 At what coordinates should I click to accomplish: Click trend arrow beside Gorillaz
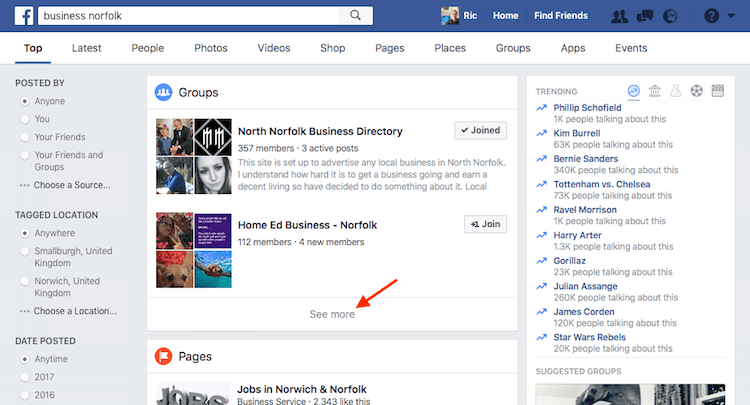point(541,261)
